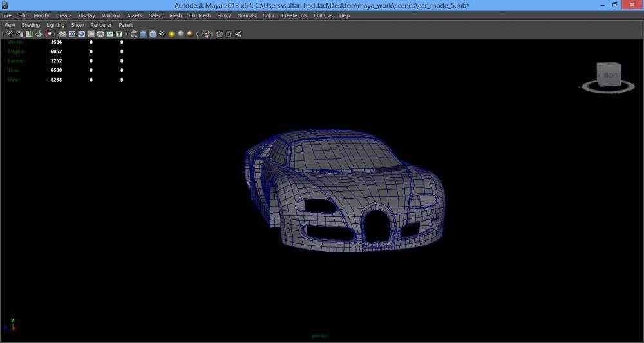Enable smooth shade all blue cube icon
Viewport: 644px width, 343px height.
pos(144,34)
